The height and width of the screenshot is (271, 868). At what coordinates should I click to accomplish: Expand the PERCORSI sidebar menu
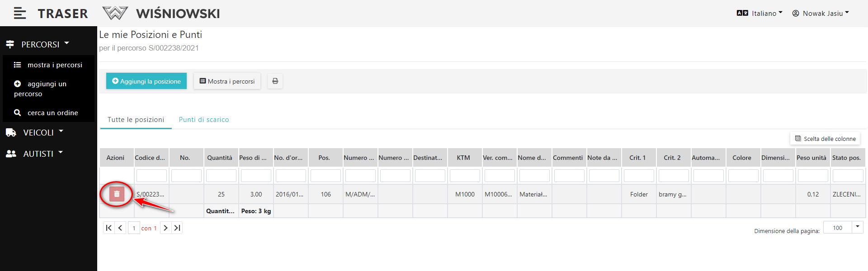40,44
